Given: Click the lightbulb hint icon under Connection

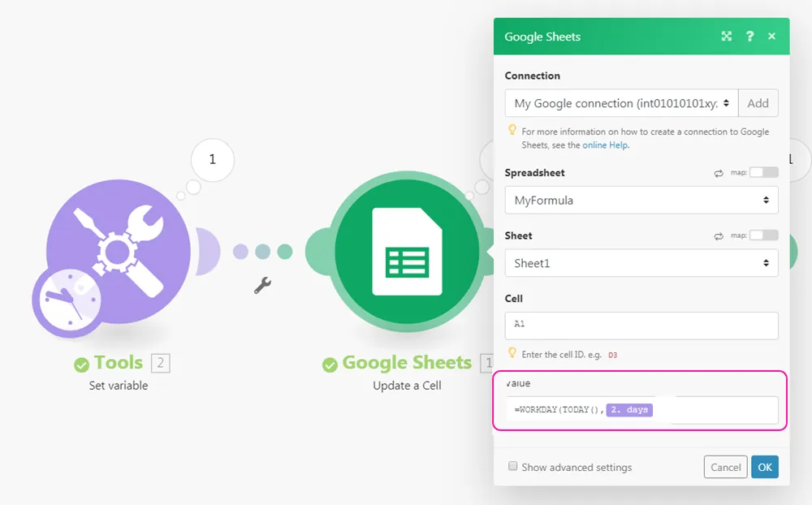Looking at the screenshot, I should (512, 129).
